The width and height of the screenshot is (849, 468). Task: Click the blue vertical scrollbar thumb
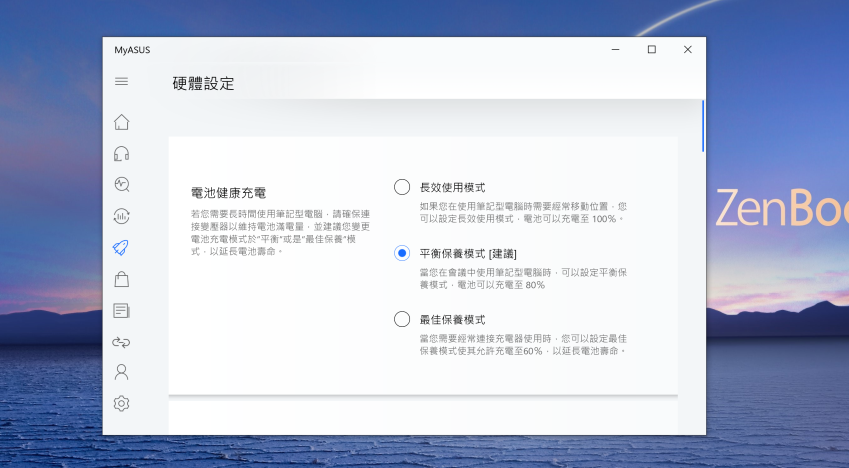tap(703, 126)
